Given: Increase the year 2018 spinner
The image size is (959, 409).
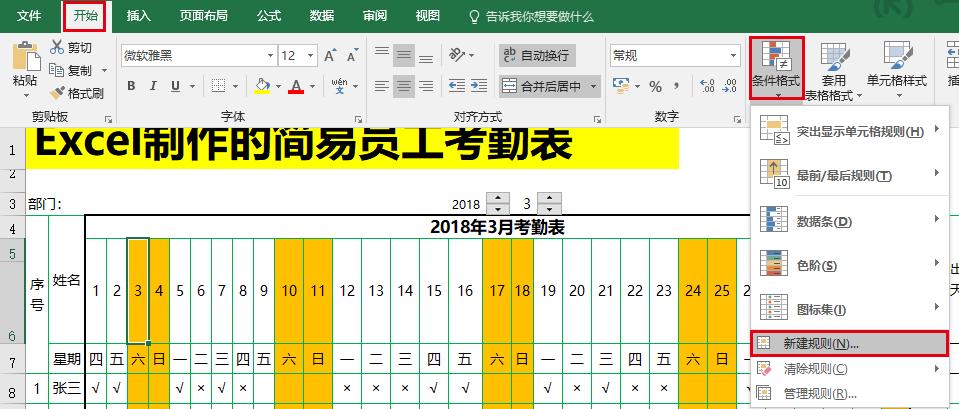Looking at the screenshot, I should (x=497, y=198).
